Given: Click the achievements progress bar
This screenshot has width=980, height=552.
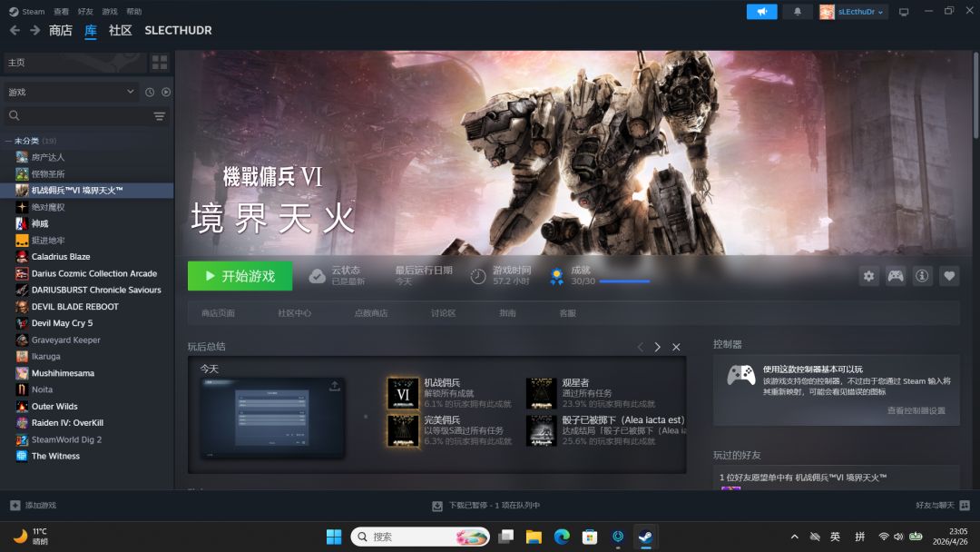Looking at the screenshot, I should tap(624, 281).
